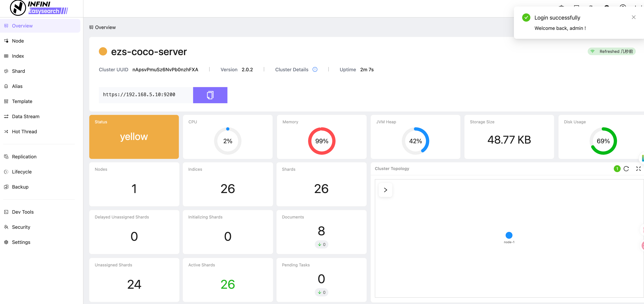Click the Refreshed status badge
This screenshot has height=304, width=644.
[x=612, y=51]
